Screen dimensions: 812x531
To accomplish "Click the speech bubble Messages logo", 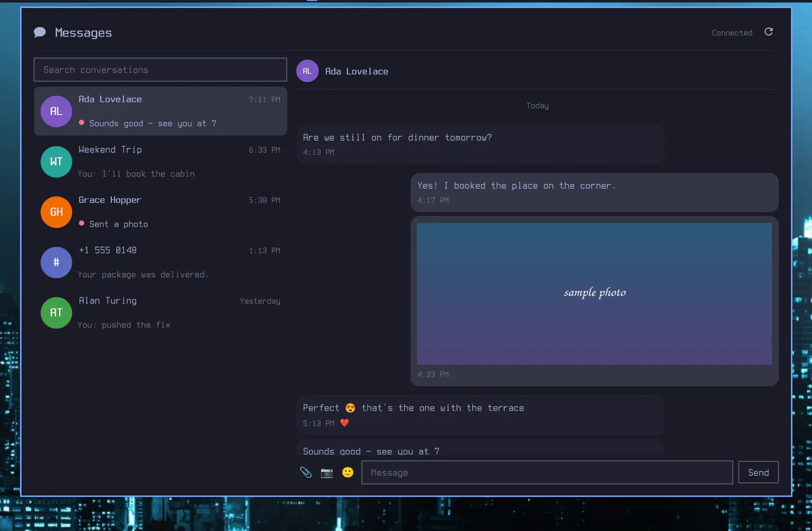I will (40, 32).
